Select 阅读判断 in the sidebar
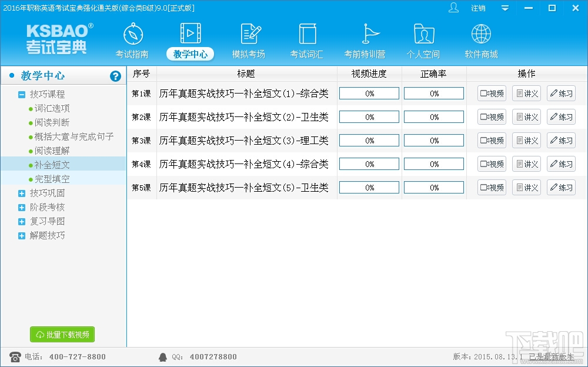 pos(52,123)
